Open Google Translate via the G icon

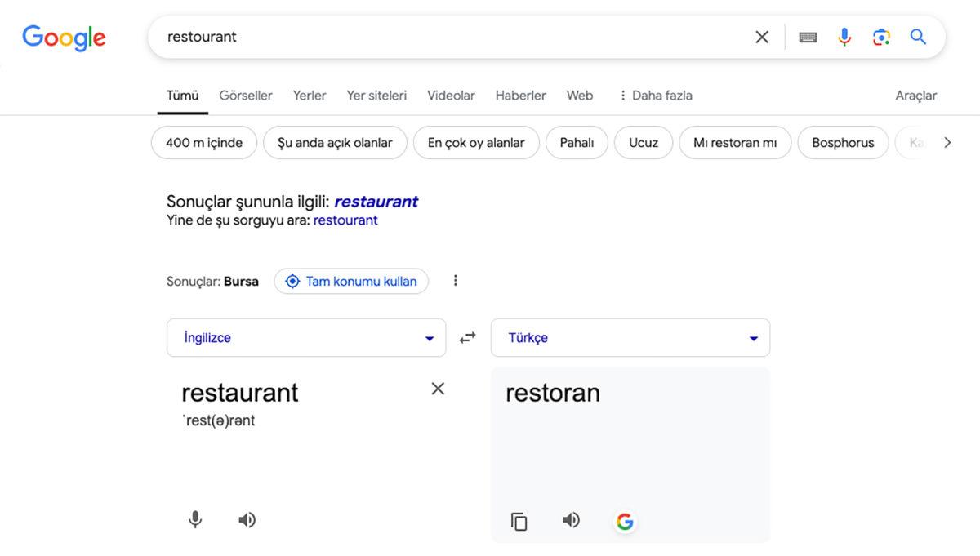[625, 520]
